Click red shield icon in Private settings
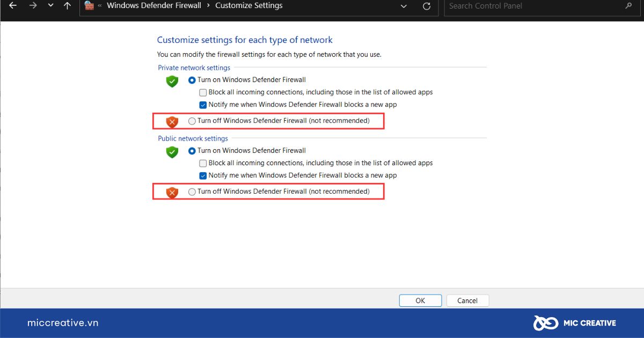Image resolution: width=644 pixels, height=338 pixels. pyautogui.click(x=172, y=122)
